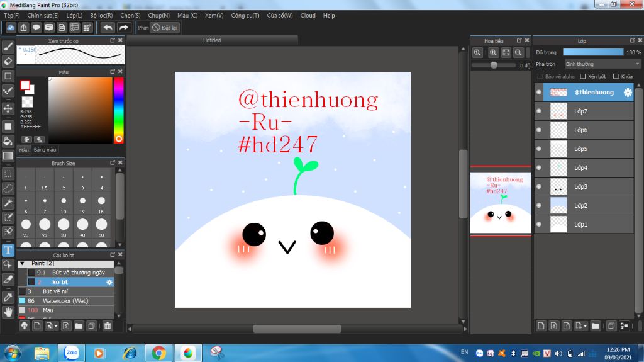Click the Đặt lại reset button
Viewport: 644px width, 362px height.
pyautogui.click(x=165, y=28)
